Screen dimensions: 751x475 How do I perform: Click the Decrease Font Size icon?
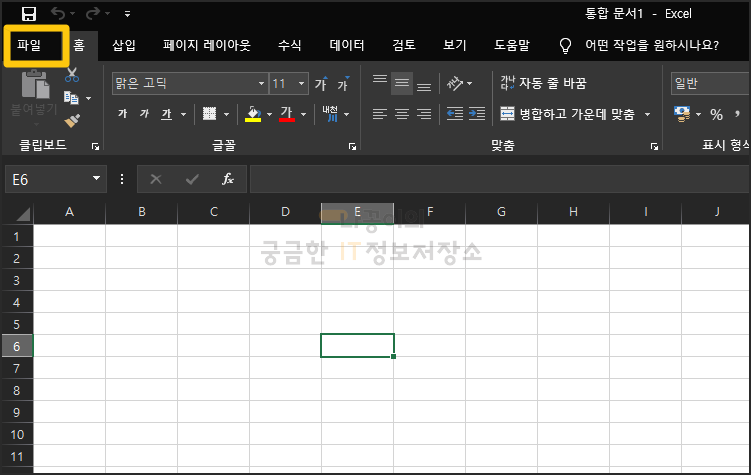(343, 84)
